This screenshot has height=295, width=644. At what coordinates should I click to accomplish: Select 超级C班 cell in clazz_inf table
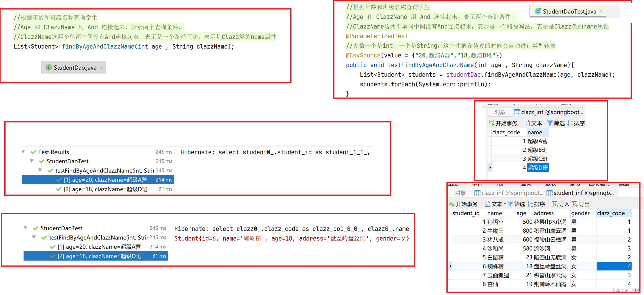pos(537,159)
